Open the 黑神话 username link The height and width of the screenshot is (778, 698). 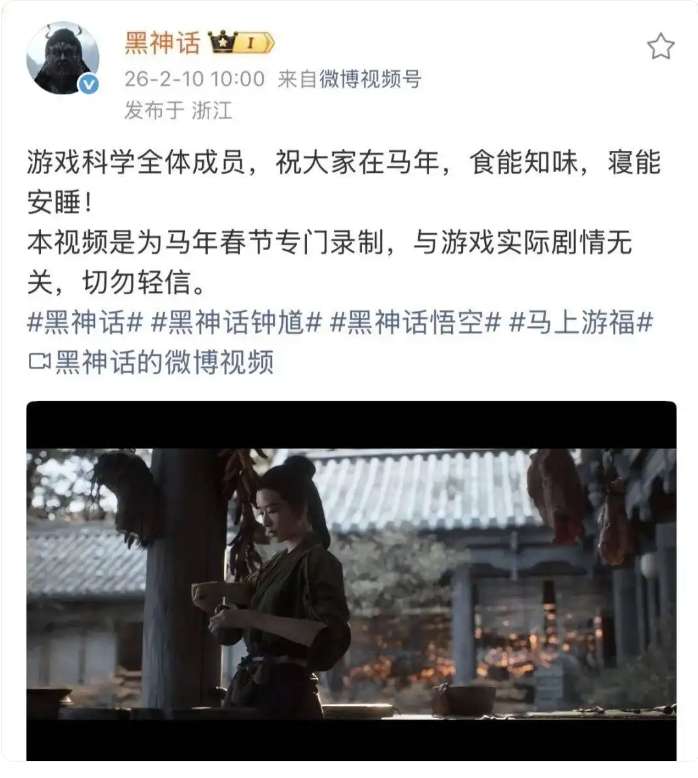click(162, 42)
